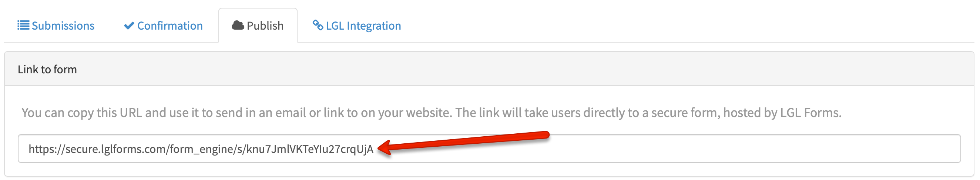Select the Publish tab label
980x180 pixels.
265,26
